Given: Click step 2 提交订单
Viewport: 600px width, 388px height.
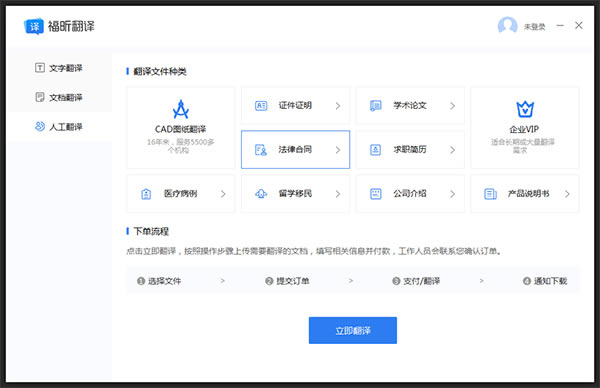Looking at the screenshot, I should pyautogui.click(x=287, y=281).
